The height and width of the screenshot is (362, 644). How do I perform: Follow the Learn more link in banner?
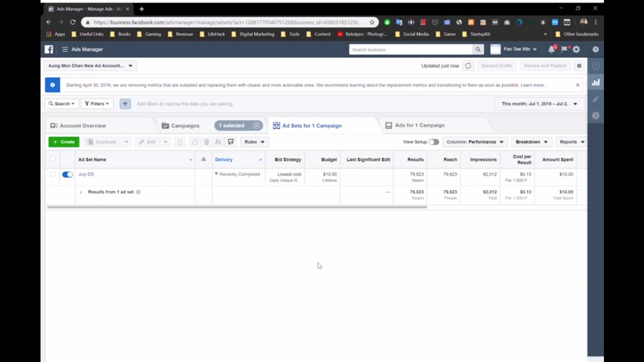533,85
